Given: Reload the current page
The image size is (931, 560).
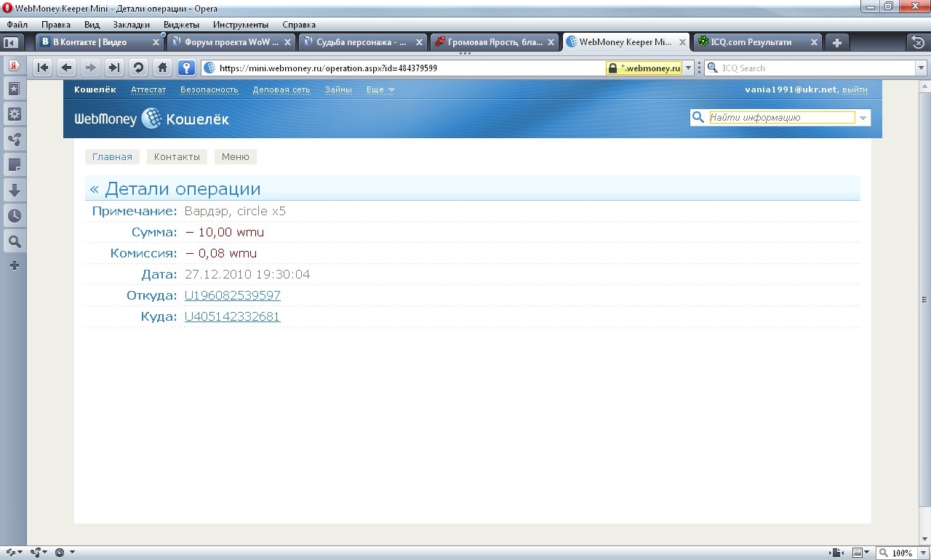Looking at the screenshot, I should tap(138, 68).
